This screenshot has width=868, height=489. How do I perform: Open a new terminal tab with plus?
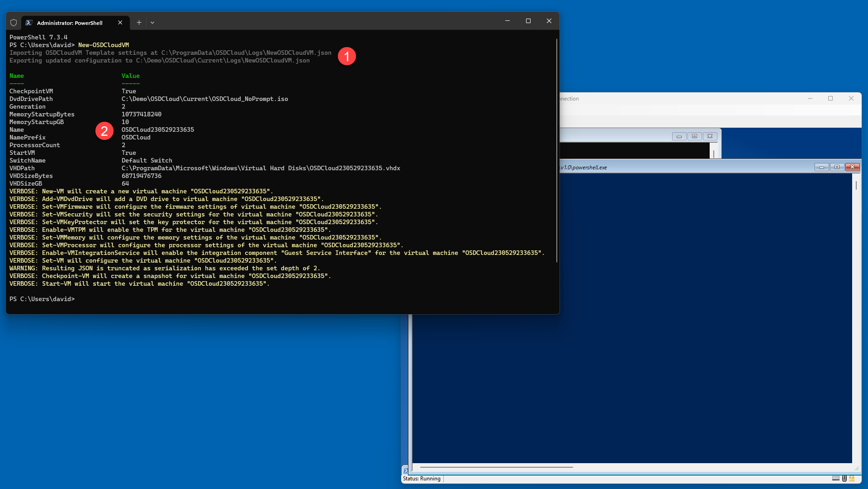coord(139,23)
